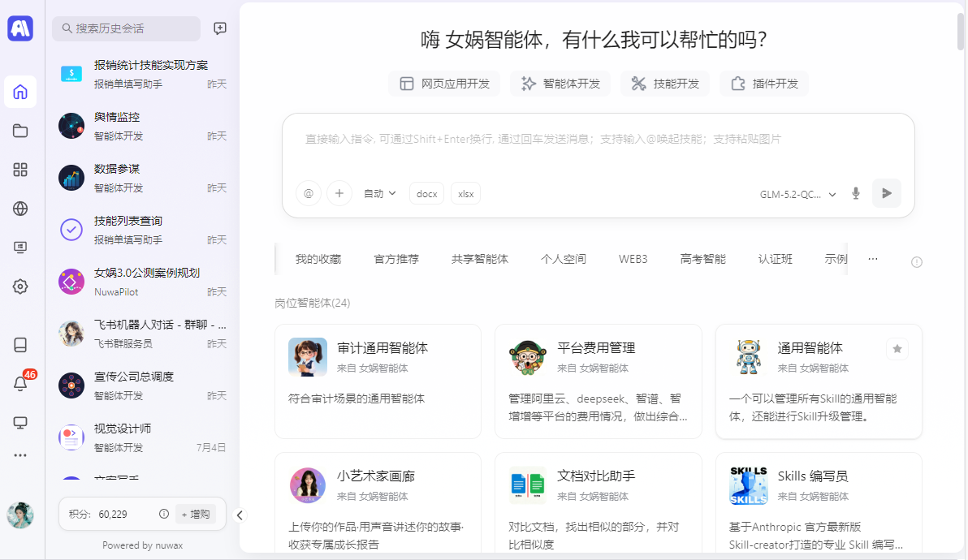Open the notifications bell with 46 badge
This screenshot has height=560, width=968.
tap(20, 383)
